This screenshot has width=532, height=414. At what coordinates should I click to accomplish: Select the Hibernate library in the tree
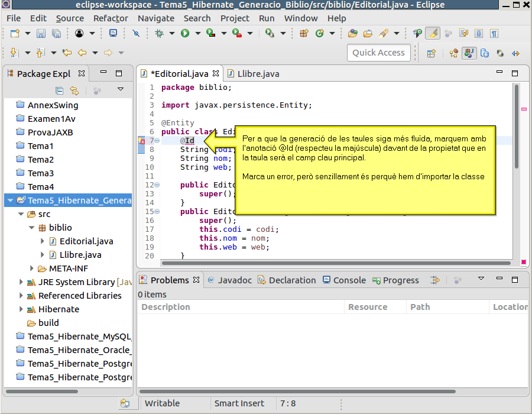click(x=59, y=309)
